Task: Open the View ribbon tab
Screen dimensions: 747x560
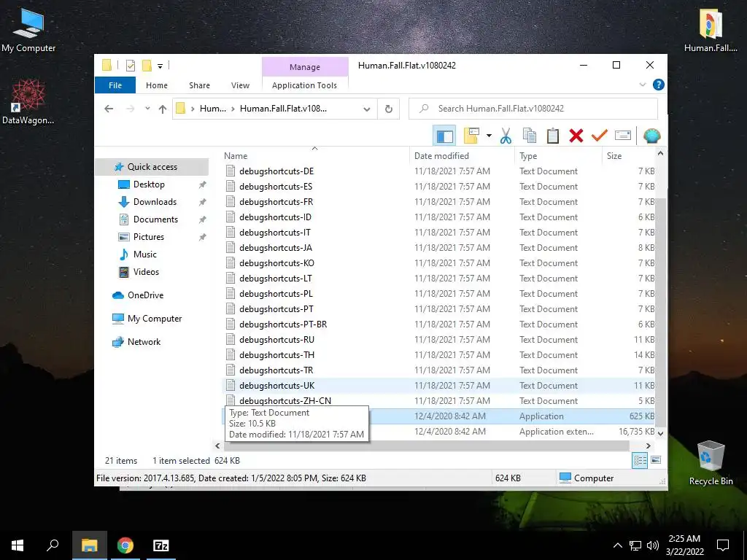Action: (240, 85)
